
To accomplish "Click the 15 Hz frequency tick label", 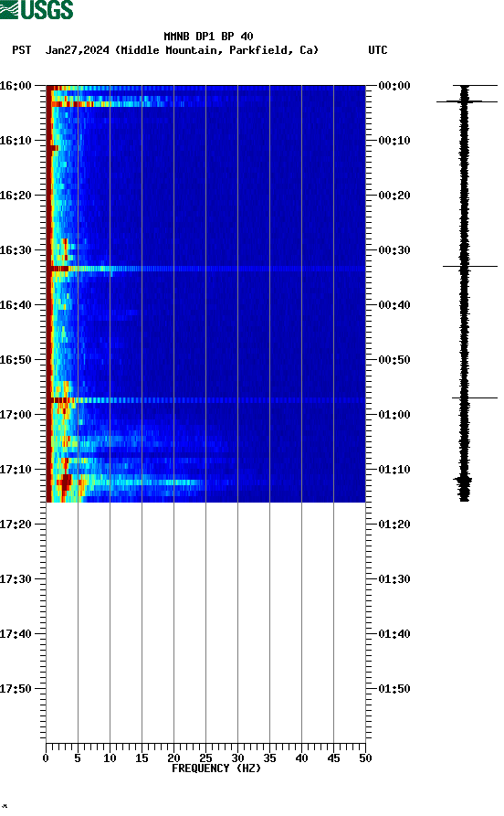I will click(x=142, y=758).
